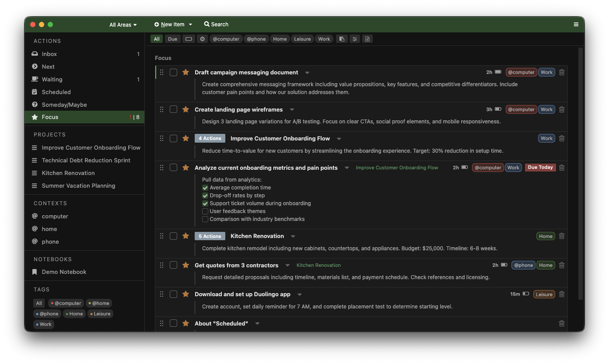Click the time filter clock icon

point(202,38)
